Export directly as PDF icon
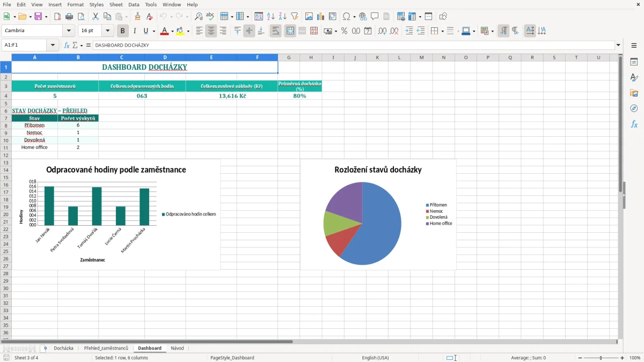The width and height of the screenshot is (644, 362). [57, 17]
